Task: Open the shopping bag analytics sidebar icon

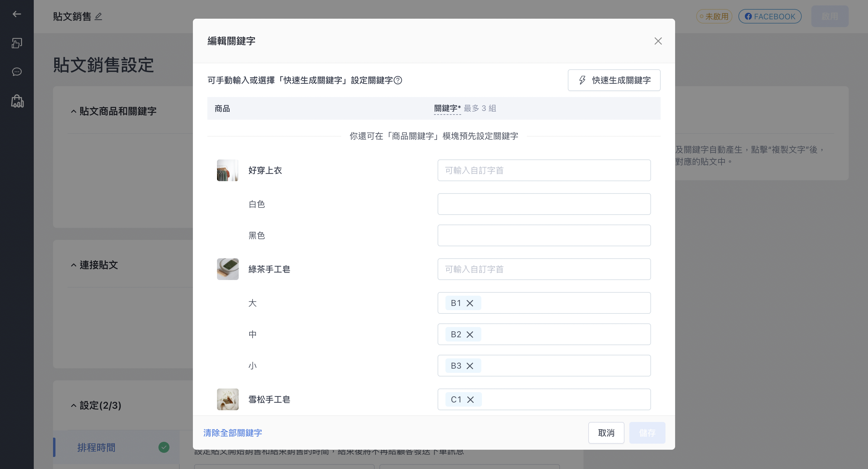Action: tap(17, 101)
